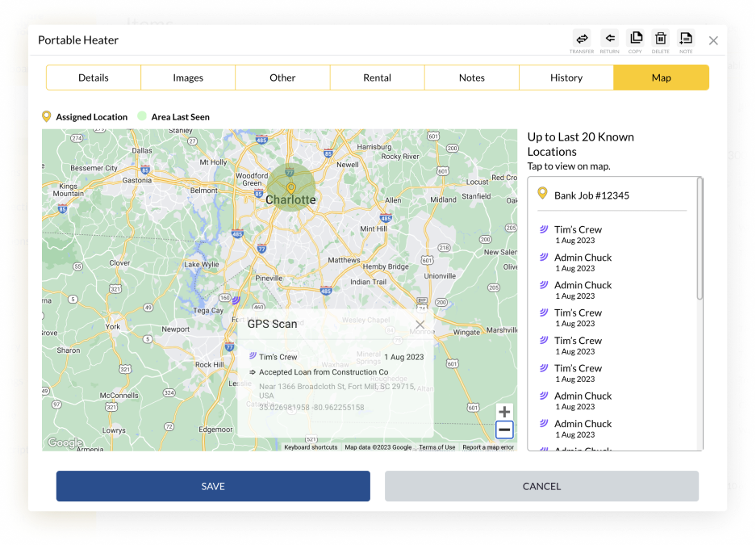Screen dimensions: 756x545
Task: Close the GPS Scan popup
Action: point(420,325)
